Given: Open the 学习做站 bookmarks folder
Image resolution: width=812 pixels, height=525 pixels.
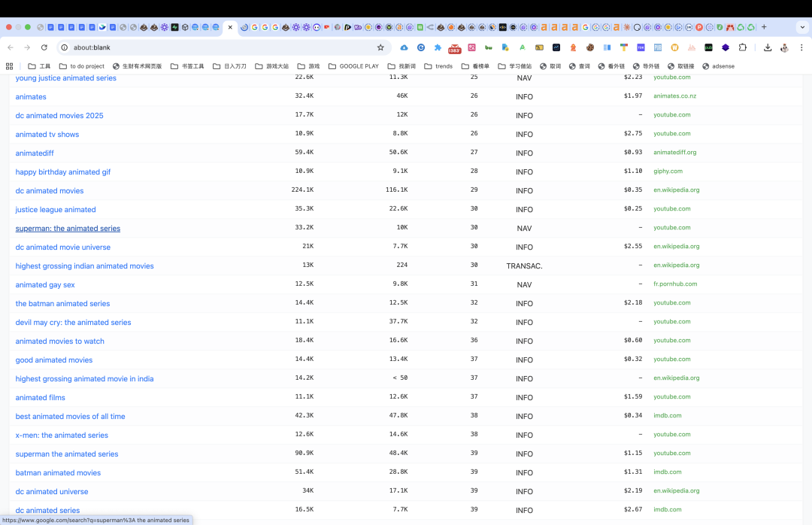Looking at the screenshot, I should [x=515, y=66].
